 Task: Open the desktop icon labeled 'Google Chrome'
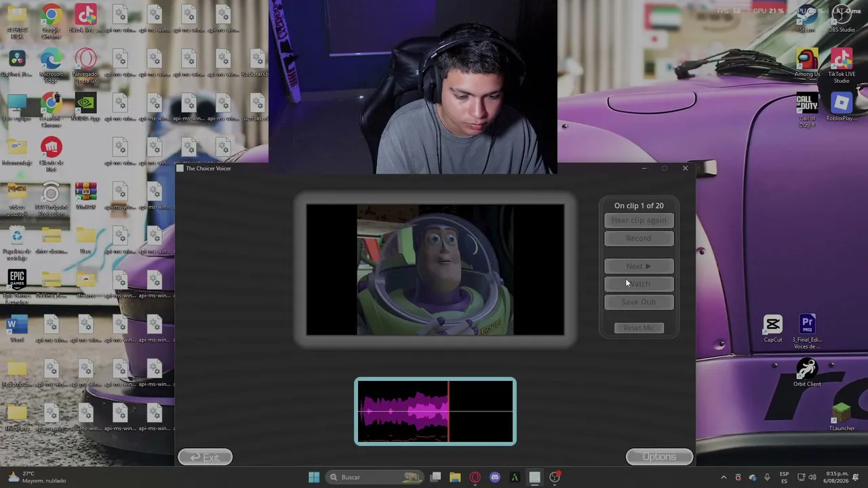point(52,21)
